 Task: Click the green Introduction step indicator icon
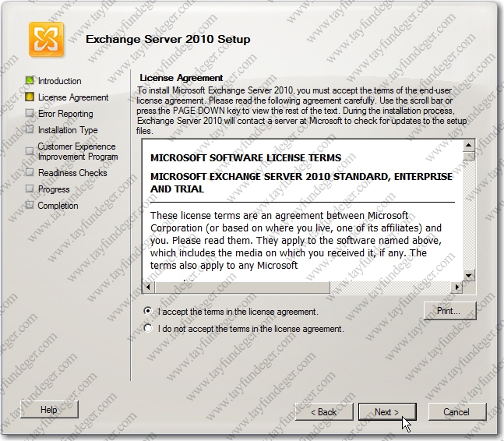30,80
